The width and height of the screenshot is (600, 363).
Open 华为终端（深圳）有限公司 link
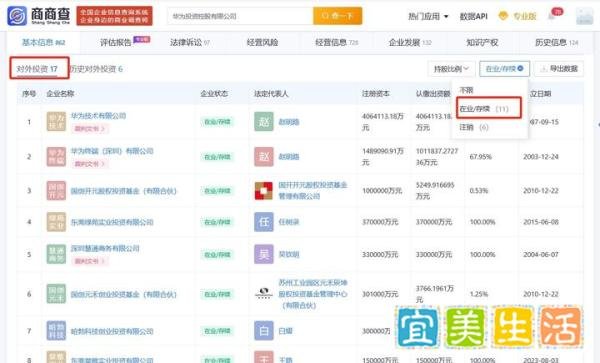click(x=112, y=151)
